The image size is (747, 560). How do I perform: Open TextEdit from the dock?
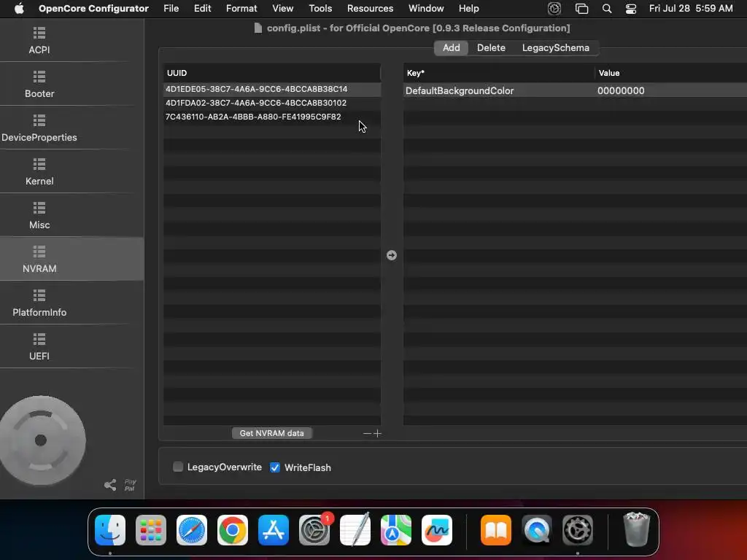pyautogui.click(x=355, y=530)
